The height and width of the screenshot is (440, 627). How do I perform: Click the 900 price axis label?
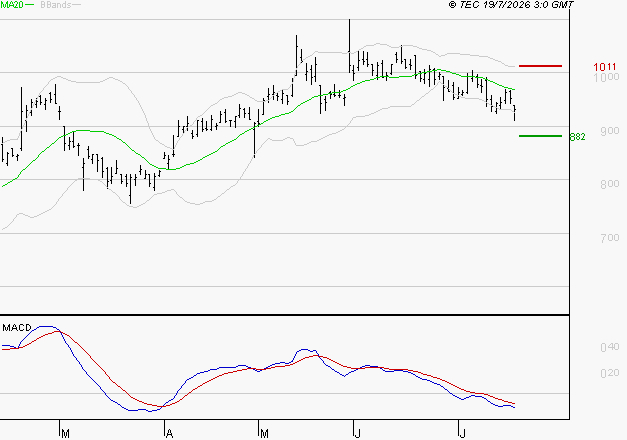[x=610, y=131]
